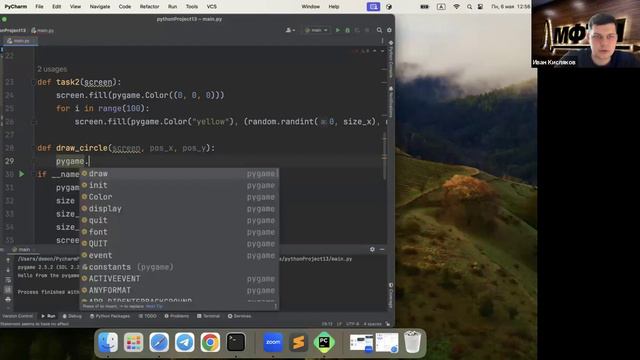640x360 pixels.
Task: Open the 'main' run configuration dropdown
Action: pyautogui.click(x=316, y=30)
